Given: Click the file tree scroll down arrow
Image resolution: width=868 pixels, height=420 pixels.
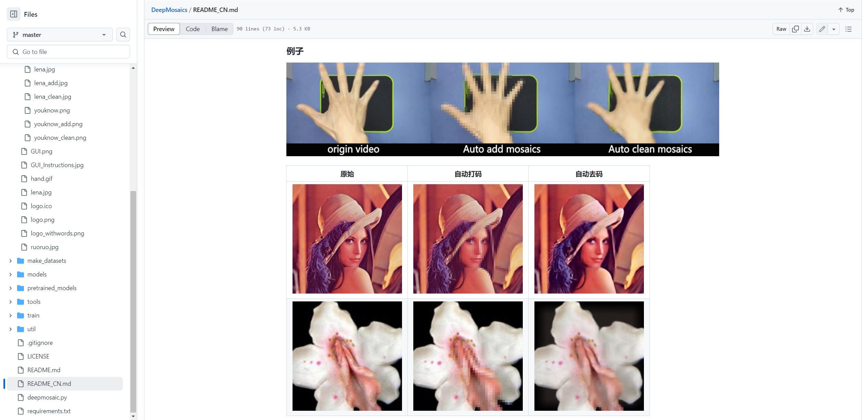Looking at the screenshot, I should [x=133, y=416].
